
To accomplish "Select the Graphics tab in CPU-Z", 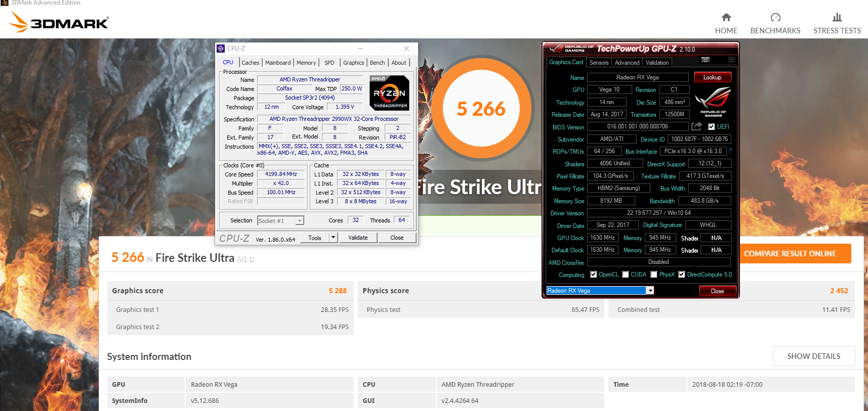I will (x=354, y=63).
